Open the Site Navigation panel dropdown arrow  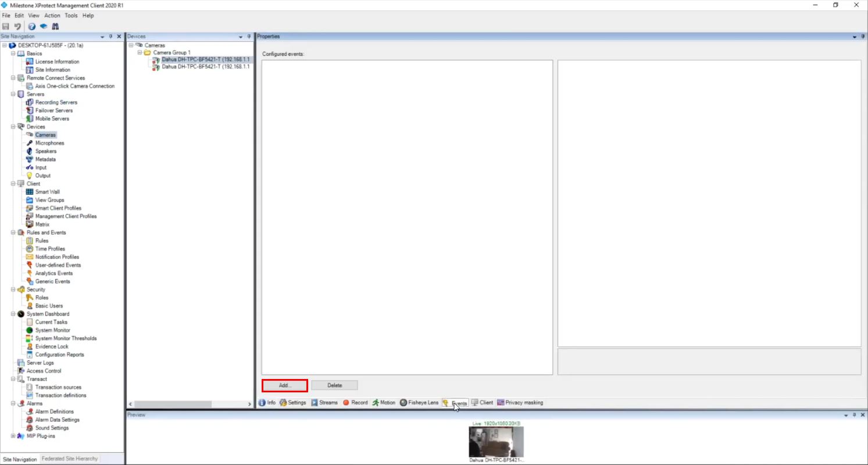point(103,37)
